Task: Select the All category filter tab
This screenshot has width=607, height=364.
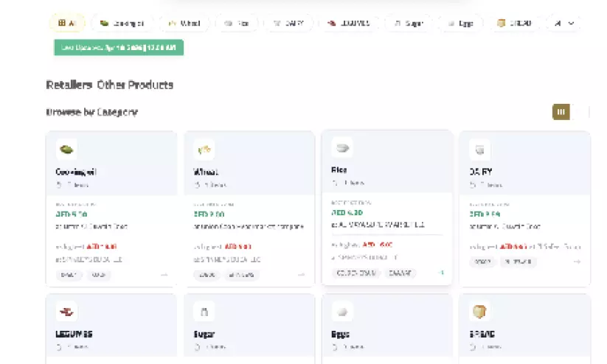Action: [x=67, y=24]
